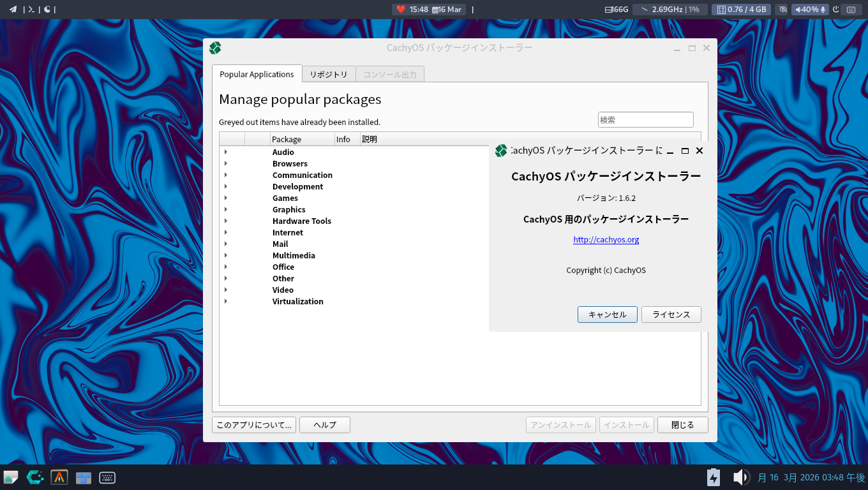Select the Multimedia row label
The height and width of the screenshot is (490, 868).
[294, 255]
